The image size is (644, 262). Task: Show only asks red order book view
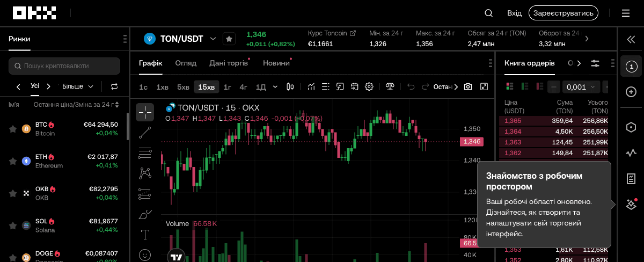pos(539,86)
